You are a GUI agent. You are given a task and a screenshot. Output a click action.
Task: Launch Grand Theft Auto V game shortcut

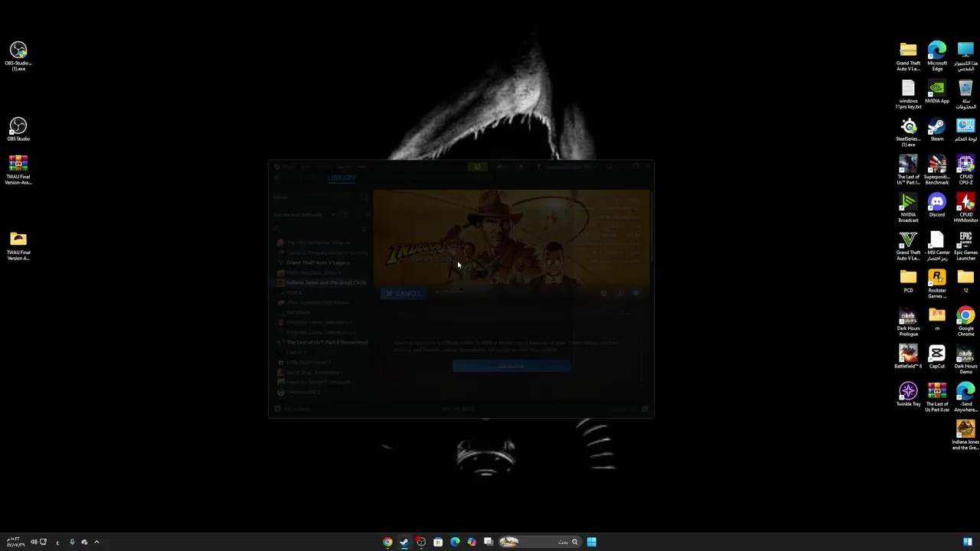click(908, 246)
